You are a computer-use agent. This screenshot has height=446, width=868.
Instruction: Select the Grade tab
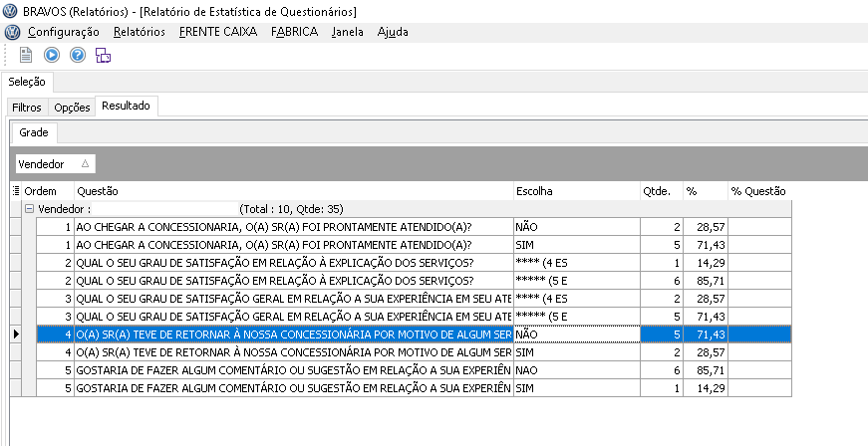point(34,132)
